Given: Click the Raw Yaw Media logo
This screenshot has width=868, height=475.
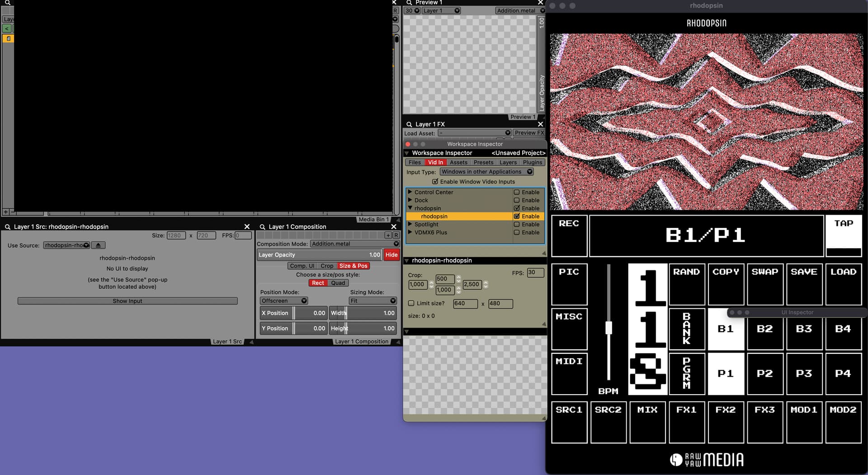Looking at the screenshot, I should (x=707, y=460).
